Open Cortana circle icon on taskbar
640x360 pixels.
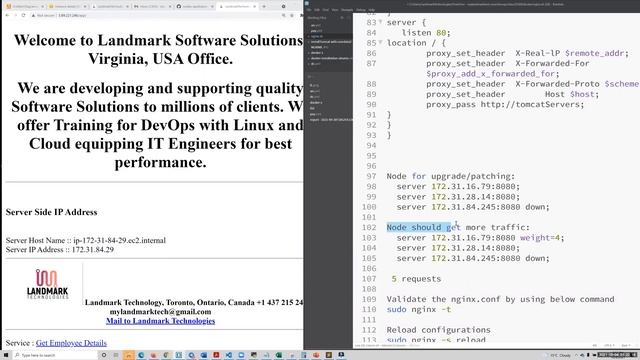click(104, 356)
